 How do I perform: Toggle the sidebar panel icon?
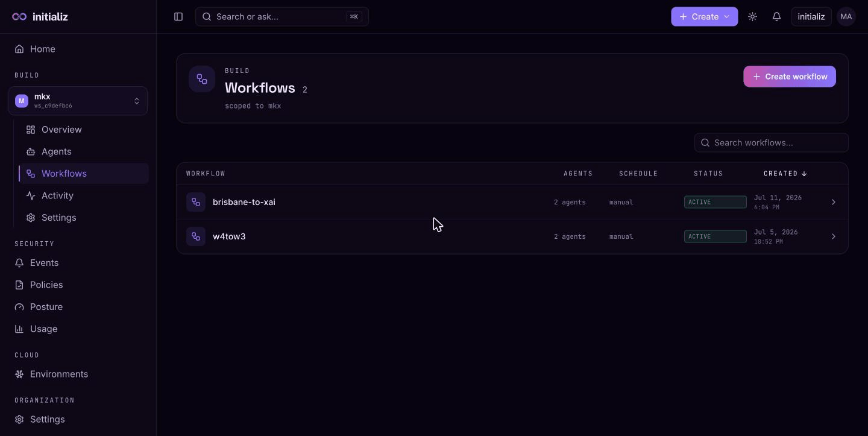point(178,17)
